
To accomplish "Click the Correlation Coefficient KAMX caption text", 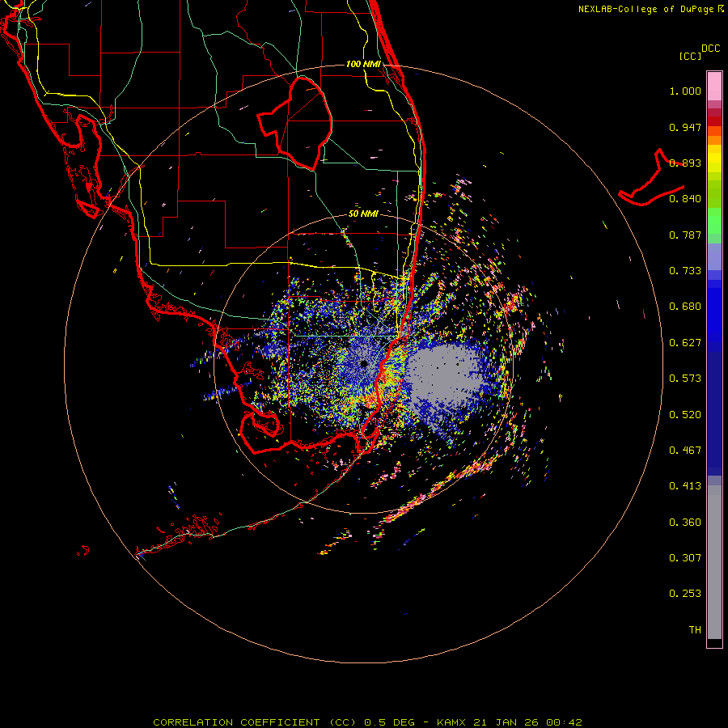I will click(367, 722).
